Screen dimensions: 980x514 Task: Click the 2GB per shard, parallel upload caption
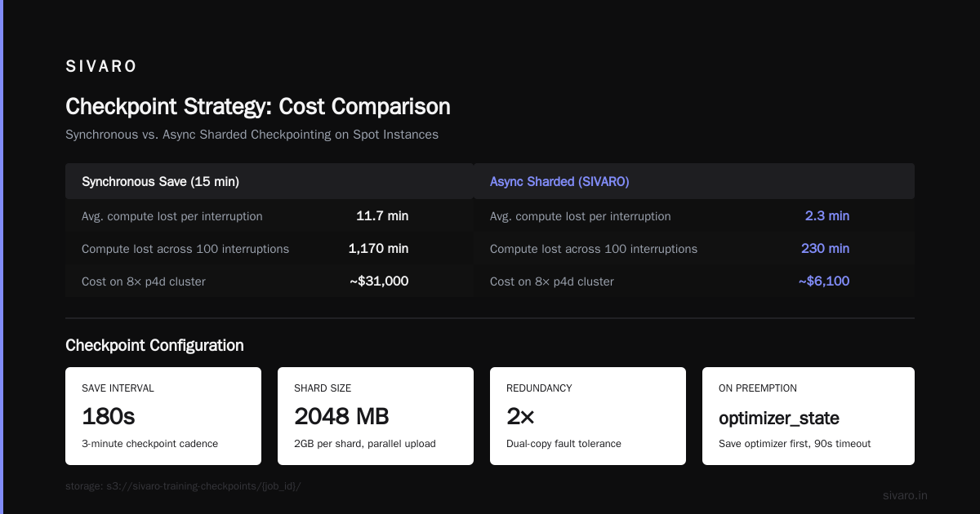tap(365, 444)
